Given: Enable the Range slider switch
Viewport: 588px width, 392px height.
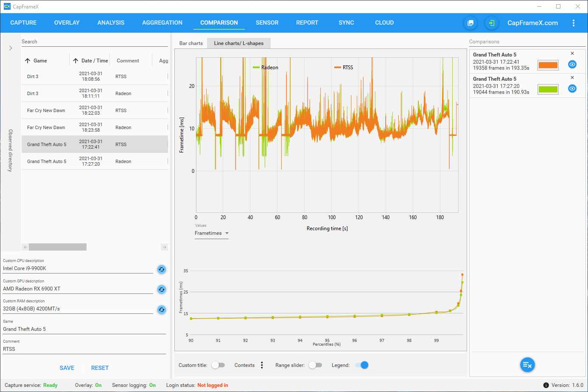Looking at the screenshot, I should point(315,365).
